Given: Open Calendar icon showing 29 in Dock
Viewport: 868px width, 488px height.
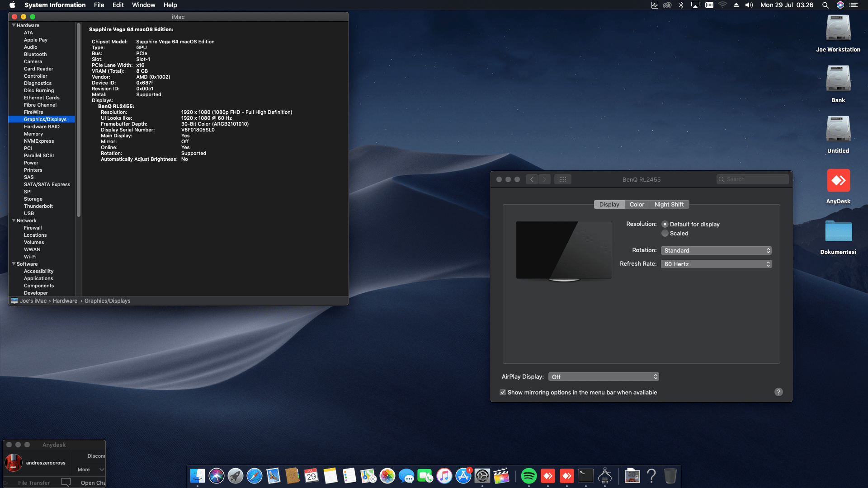Looking at the screenshot, I should [x=311, y=476].
